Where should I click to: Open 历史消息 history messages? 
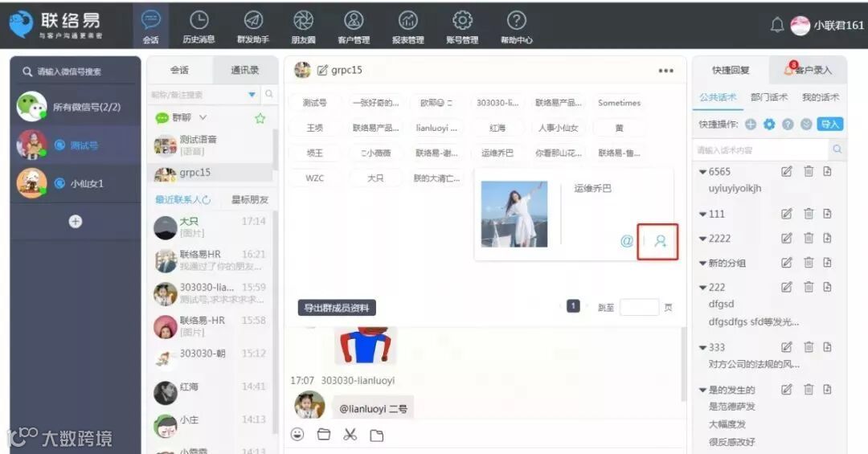199,27
